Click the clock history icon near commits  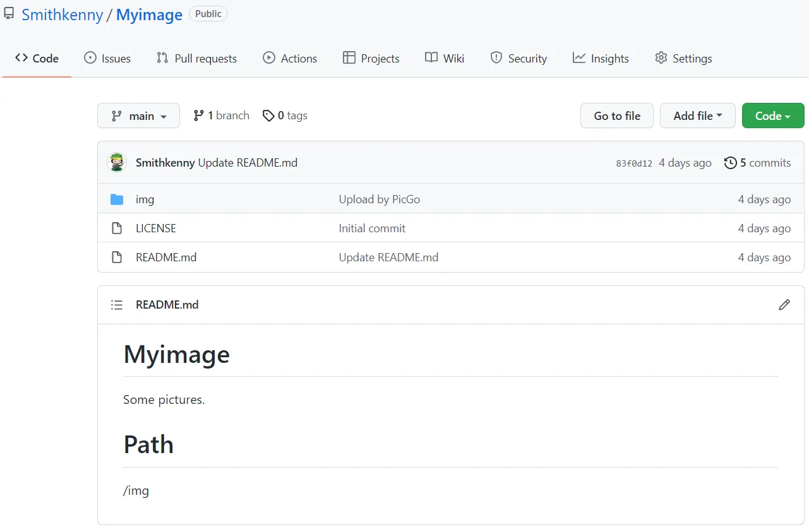[730, 163]
